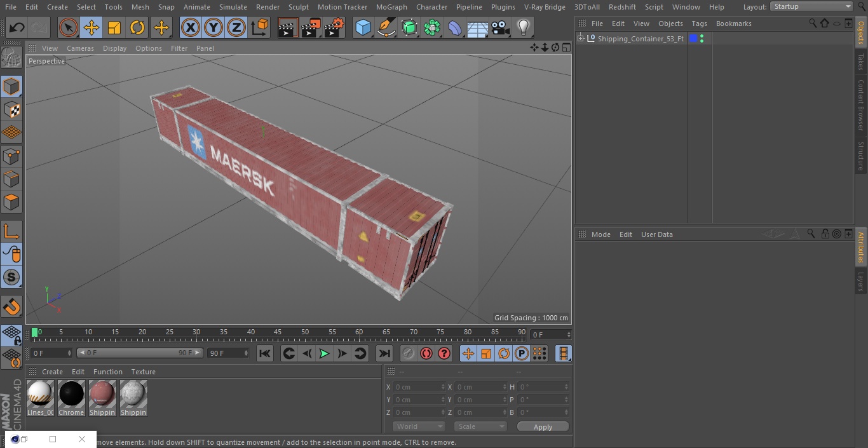This screenshot has height=448, width=868.
Task: Toggle Autokeying in timeline controls
Action: (x=426, y=353)
